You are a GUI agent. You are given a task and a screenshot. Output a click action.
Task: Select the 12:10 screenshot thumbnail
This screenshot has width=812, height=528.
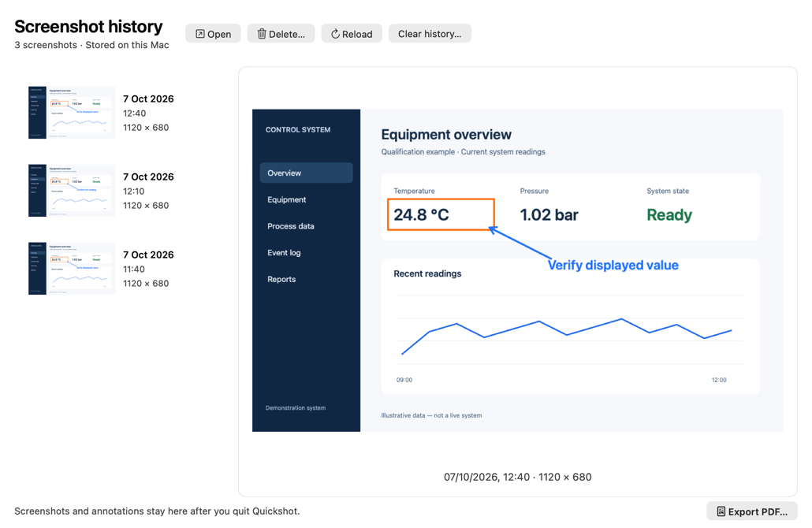coord(72,191)
